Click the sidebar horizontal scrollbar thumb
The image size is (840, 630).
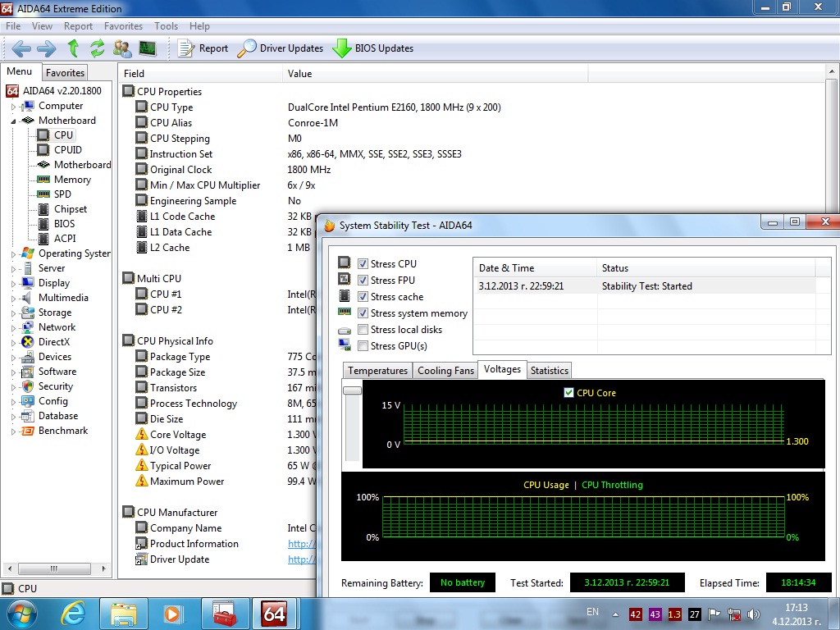click(54, 568)
